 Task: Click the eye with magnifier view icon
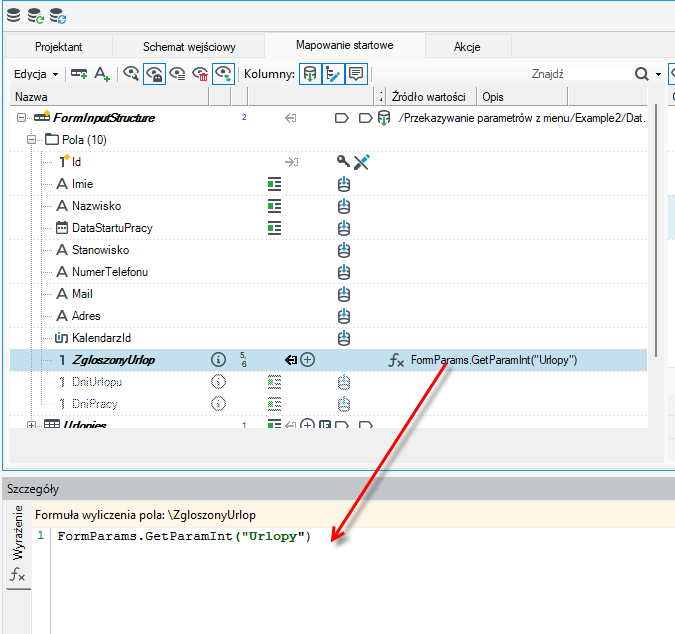pos(131,74)
